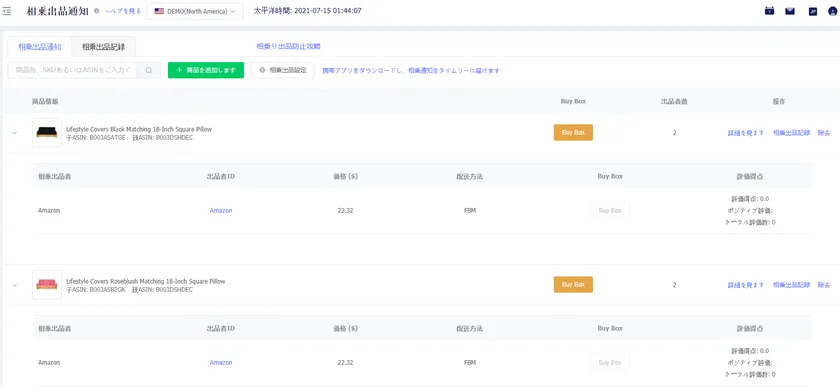Click the help info icon beside the title
The image size is (840, 387).
[96, 11]
